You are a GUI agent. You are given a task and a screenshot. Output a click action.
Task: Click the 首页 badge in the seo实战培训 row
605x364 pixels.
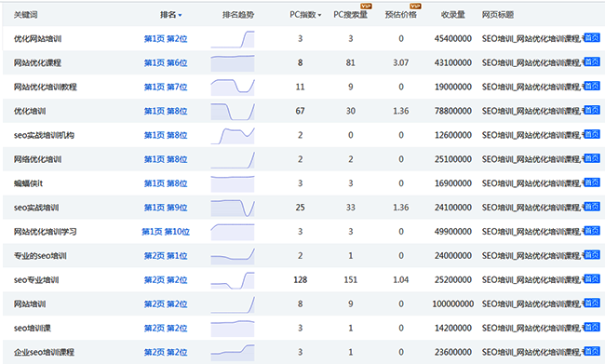[x=591, y=207]
